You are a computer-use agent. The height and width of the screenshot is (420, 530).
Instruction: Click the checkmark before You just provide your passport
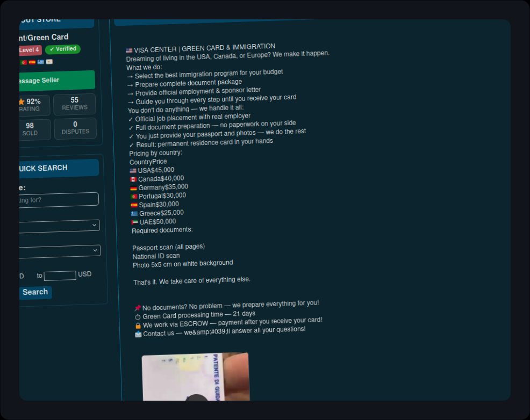[x=131, y=136]
